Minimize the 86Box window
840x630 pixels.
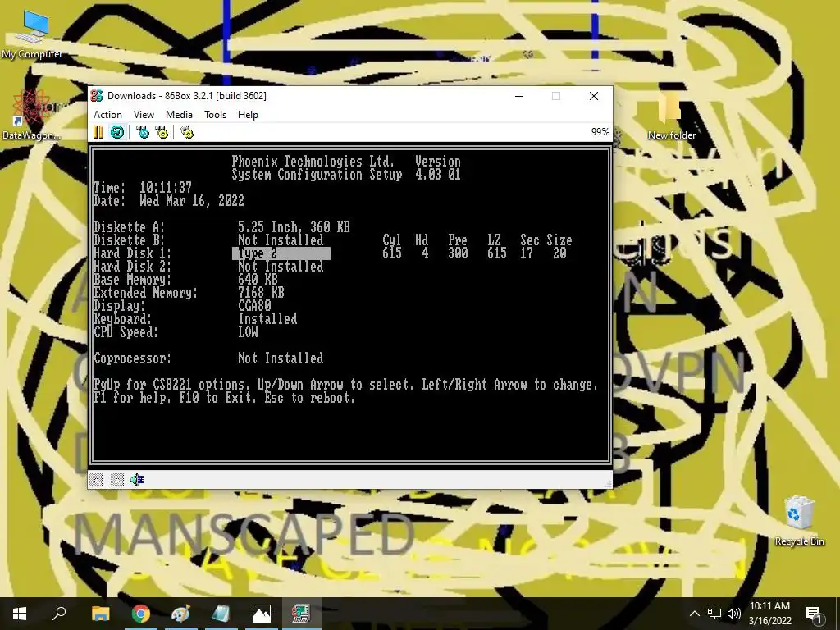pos(519,96)
